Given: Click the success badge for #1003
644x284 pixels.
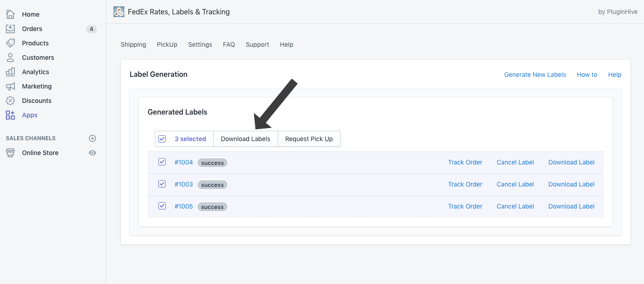Looking at the screenshot, I should point(212,185).
